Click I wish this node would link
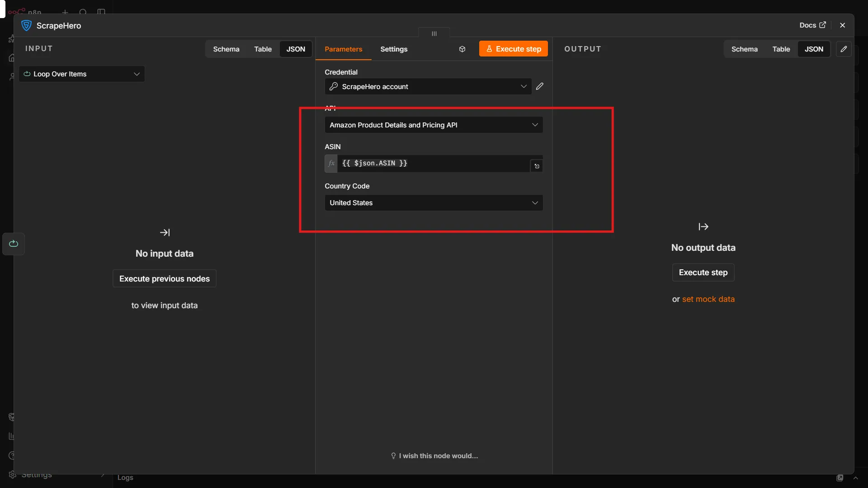Viewport: 868px width, 488px height. pyautogui.click(x=434, y=456)
